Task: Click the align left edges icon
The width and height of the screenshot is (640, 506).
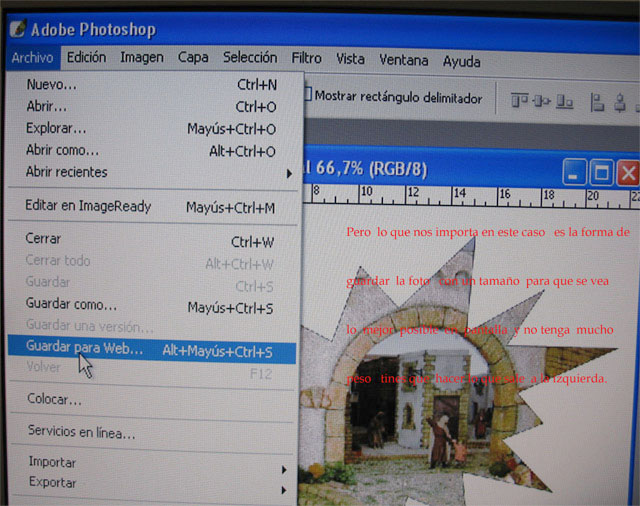Action: (x=598, y=100)
